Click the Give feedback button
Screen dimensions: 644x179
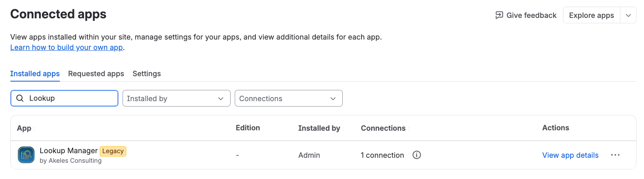click(526, 15)
